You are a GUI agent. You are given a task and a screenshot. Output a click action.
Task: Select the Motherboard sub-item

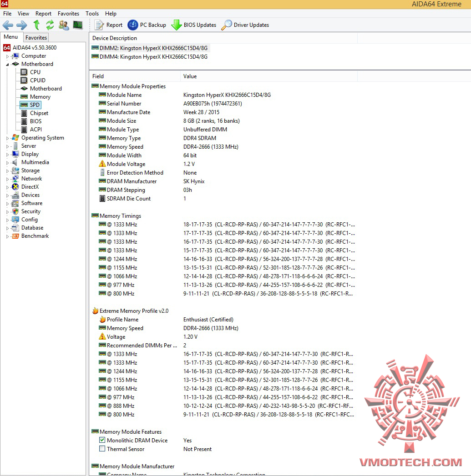click(41, 89)
